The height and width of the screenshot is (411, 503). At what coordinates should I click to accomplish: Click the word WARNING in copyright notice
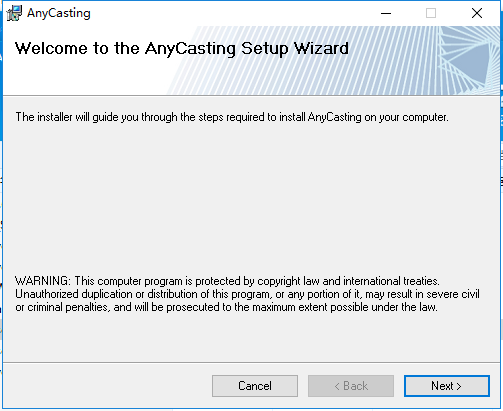click(x=43, y=281)
